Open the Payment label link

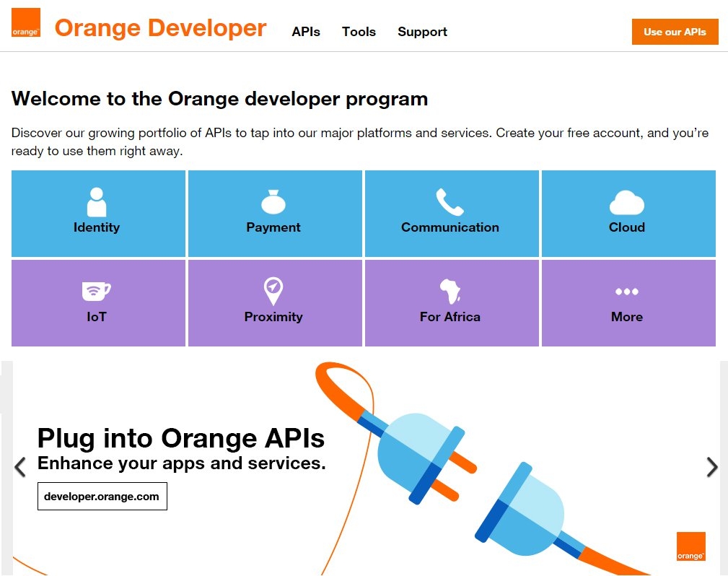(273, 227)
